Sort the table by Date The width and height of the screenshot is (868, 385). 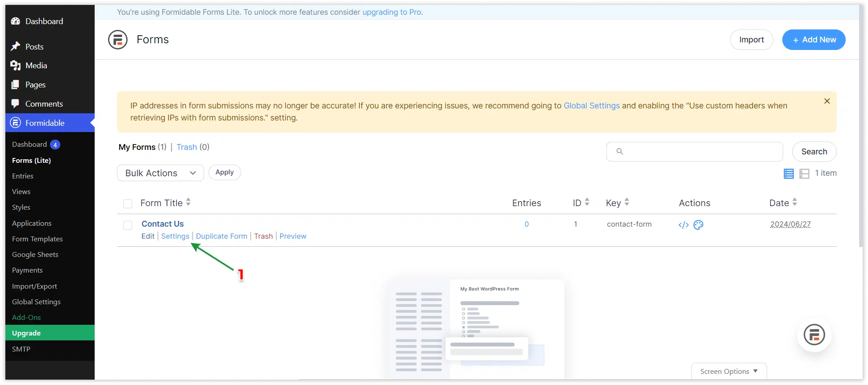pyautogui.click(x=779, y=203)
